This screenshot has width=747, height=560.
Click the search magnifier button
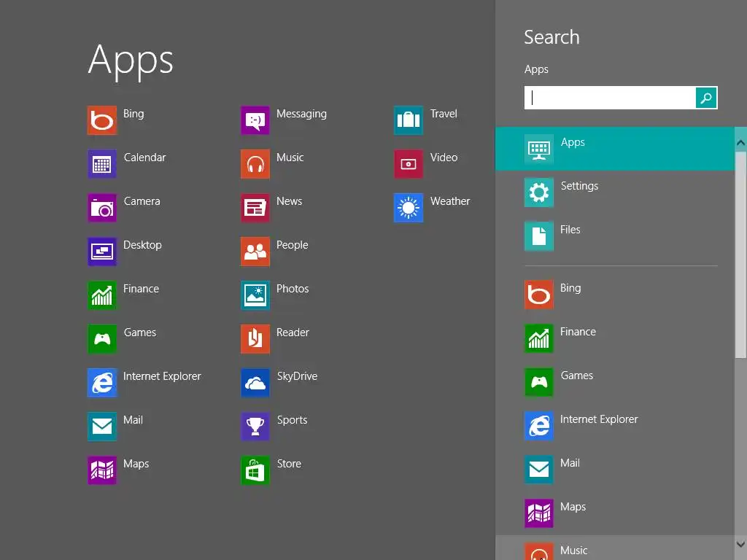coord(706,98)
